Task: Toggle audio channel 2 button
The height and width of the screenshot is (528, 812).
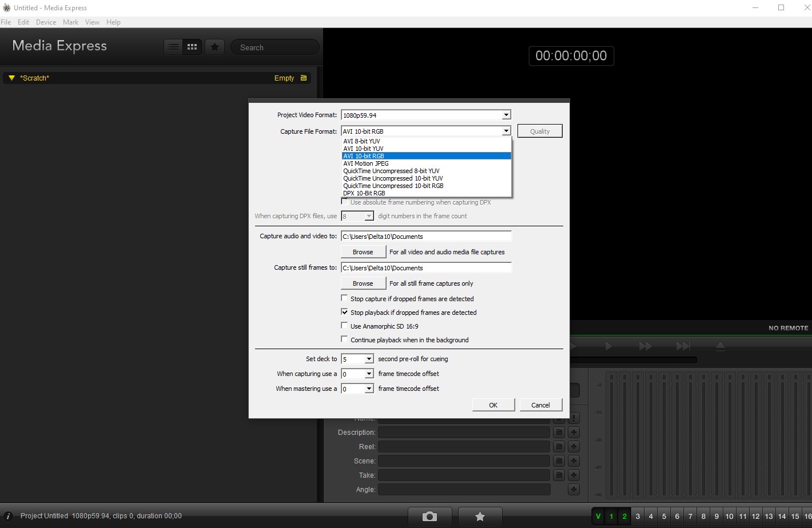Action: coord(624,517)
